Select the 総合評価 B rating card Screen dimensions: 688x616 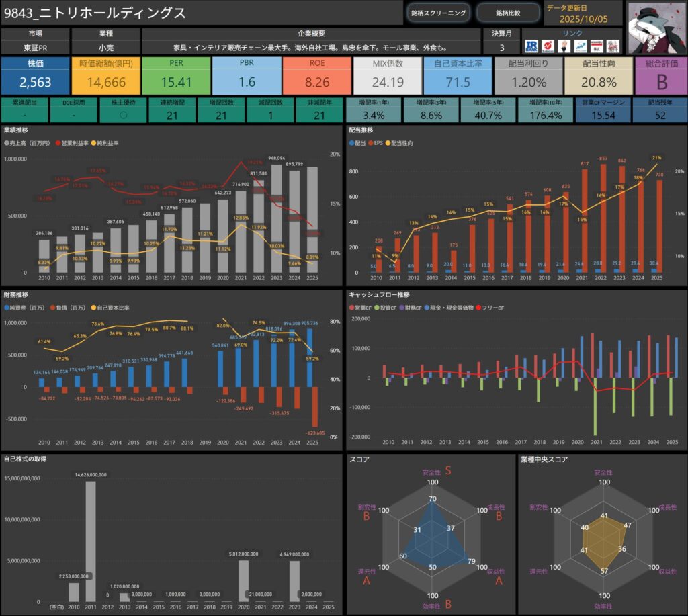[x=660, y=75]
